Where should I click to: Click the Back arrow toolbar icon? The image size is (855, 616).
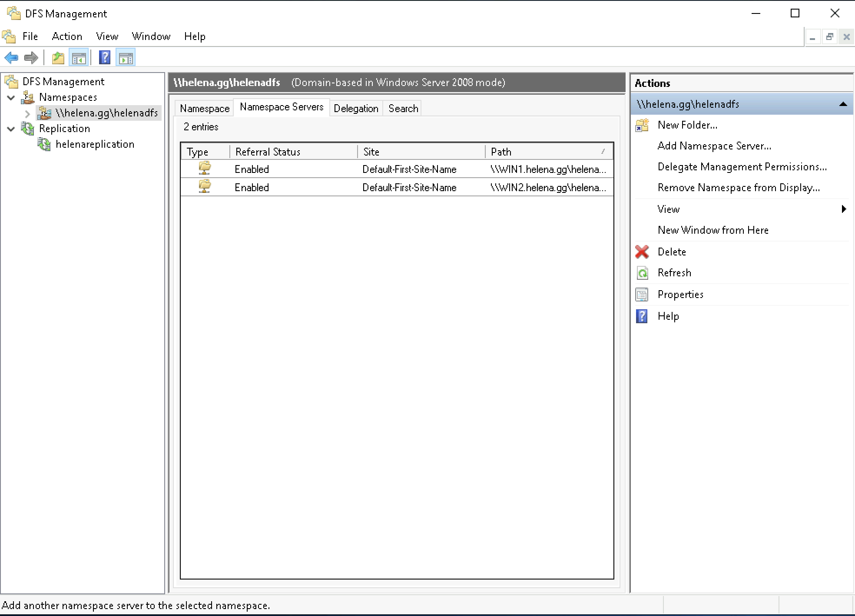11,57
